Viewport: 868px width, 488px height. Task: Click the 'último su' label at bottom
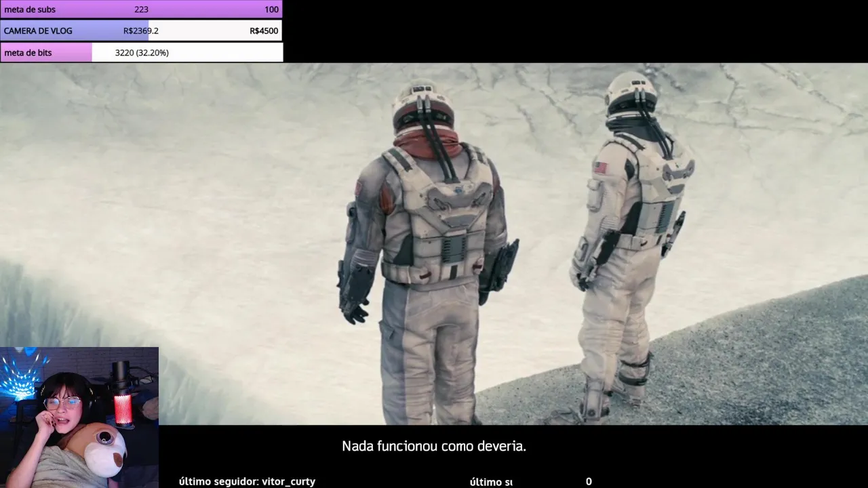pyautogui.click(x=491, y=482)
